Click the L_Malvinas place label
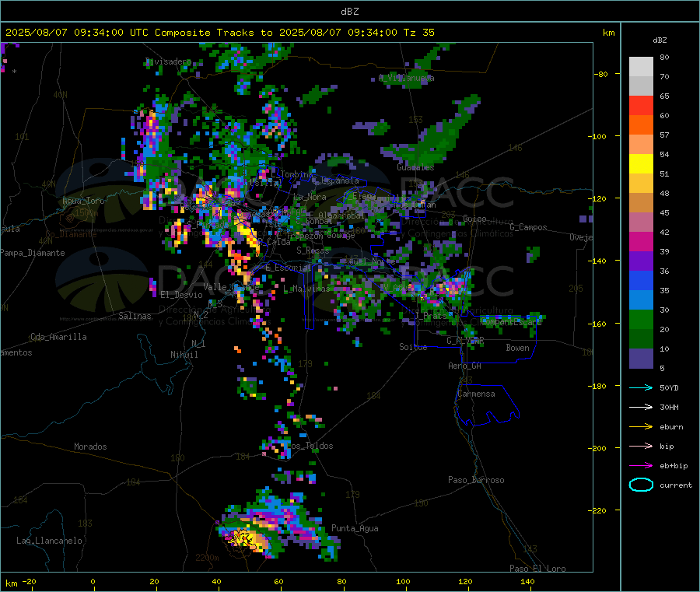The height and width of the screenshot is (592, 700). pos(306,289)
